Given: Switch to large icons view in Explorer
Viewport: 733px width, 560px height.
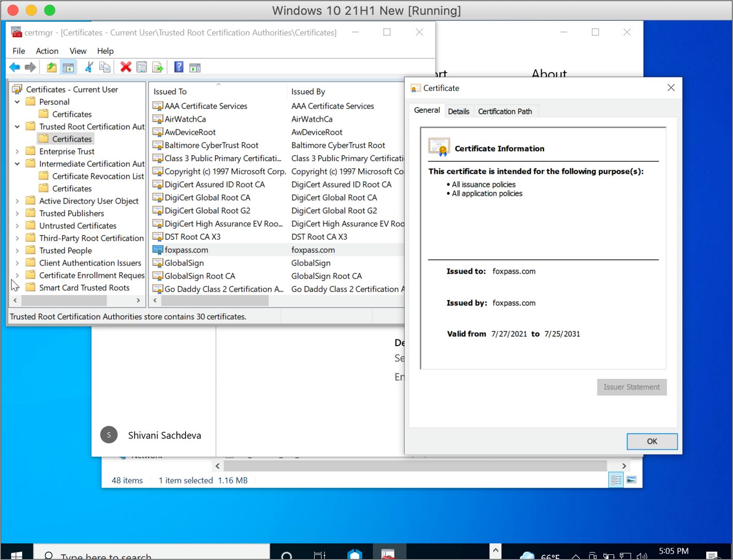Looking at the screenshot, I should [632, 480].
